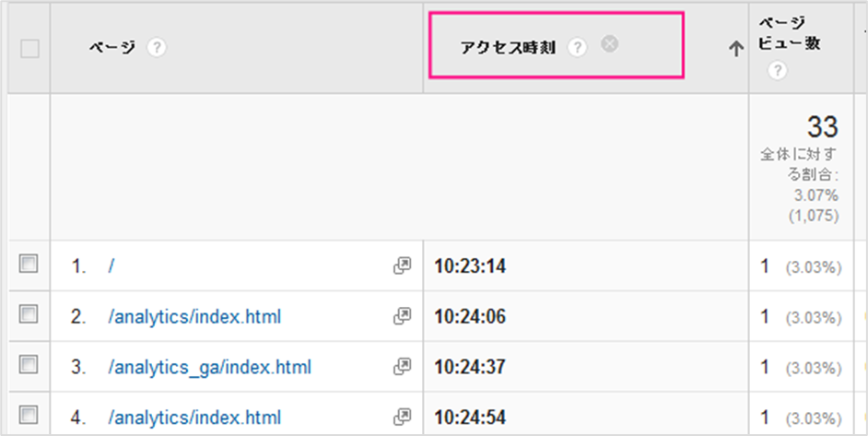
Task: Open row 4 external page link icon
Action: click(x=402, y=417)
